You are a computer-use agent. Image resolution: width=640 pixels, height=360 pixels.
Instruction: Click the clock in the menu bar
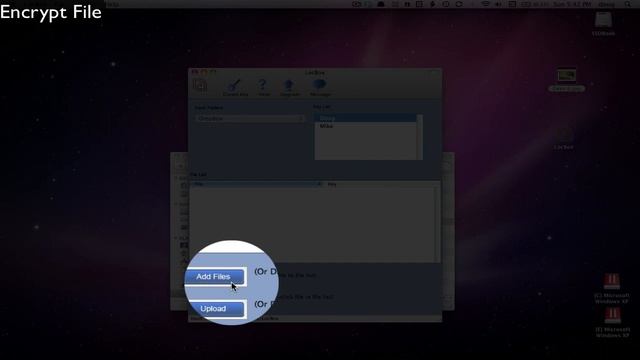572,4
